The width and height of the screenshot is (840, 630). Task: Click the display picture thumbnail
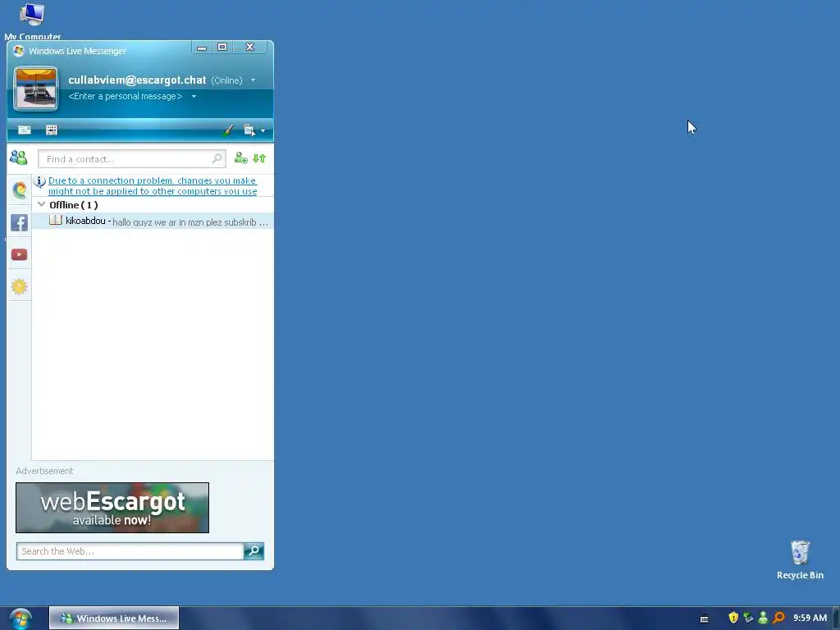(36, 89)
